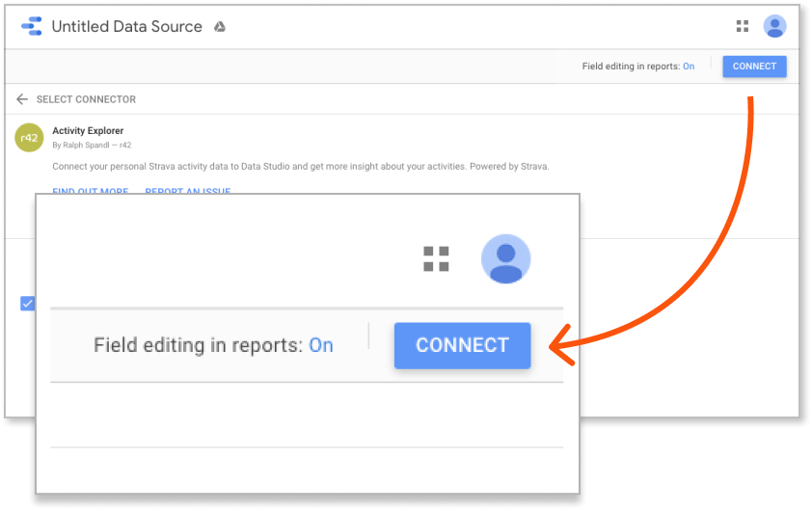Click small CONNECT button in top toolbar
Image resolution: width=812 pixels, height=511 pixels.
pos(754,67)
